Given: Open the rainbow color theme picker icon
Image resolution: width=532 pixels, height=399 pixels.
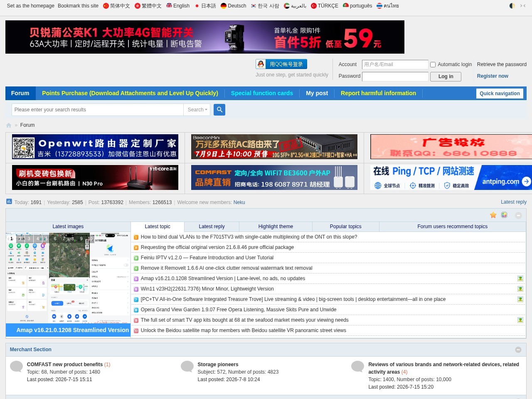Looking at the screenshot, I should tap(504, 215).
